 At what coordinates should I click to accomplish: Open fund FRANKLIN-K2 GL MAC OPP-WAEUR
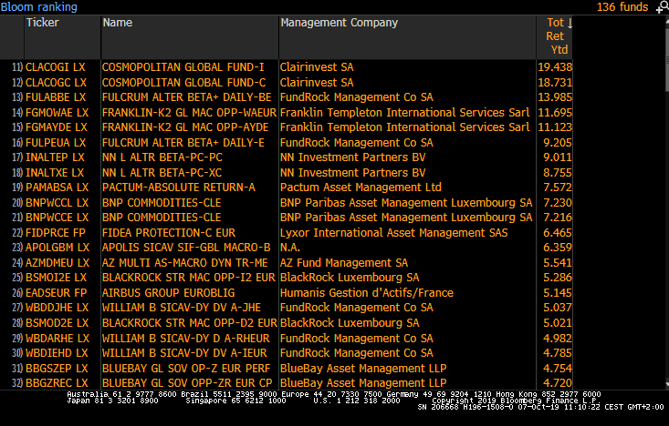(189, 113)
